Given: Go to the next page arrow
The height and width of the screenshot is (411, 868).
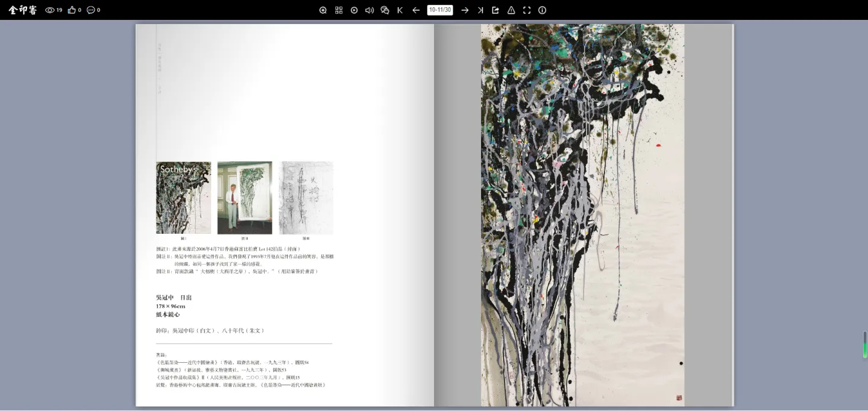Looking at the screenshot, I should pos(465,10).
